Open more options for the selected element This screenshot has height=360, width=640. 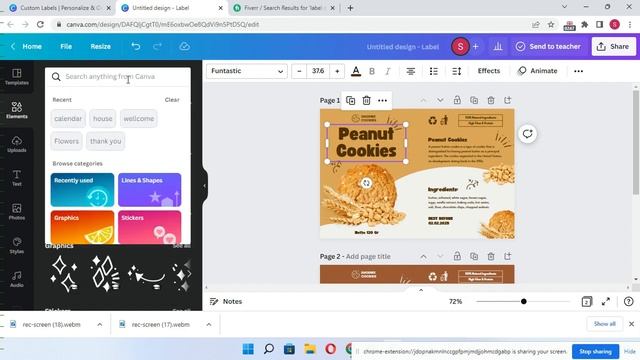click(x=382, y=100)
